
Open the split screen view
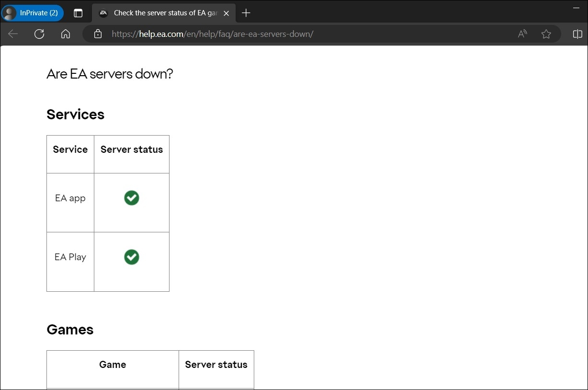click(577, 34)
